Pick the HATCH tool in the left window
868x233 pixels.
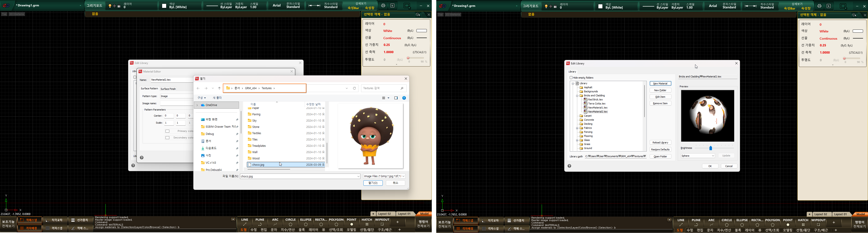[367, 222]
